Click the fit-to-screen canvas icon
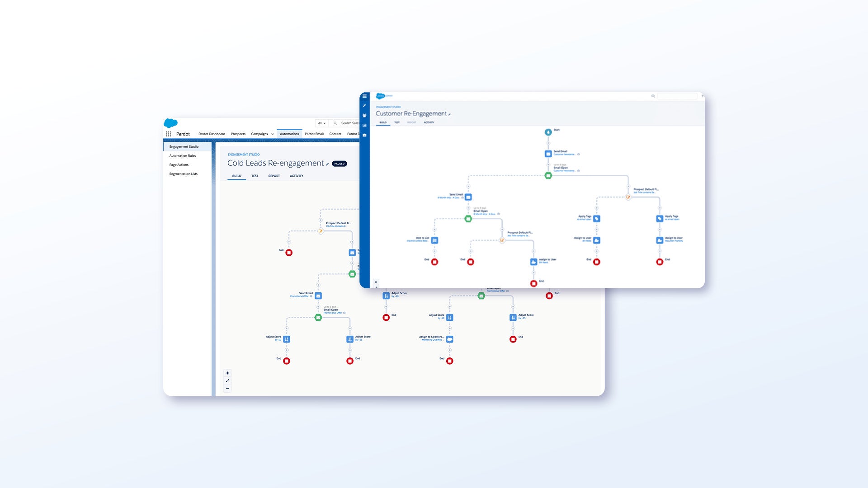The width and height of the screenshot is (868, 488). click(x=227, y=381)
